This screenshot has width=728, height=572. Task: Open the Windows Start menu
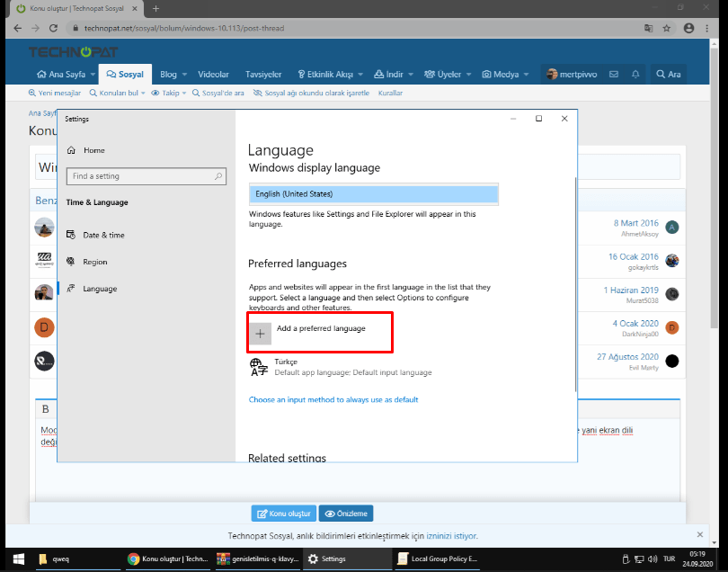tap(19, 559)
